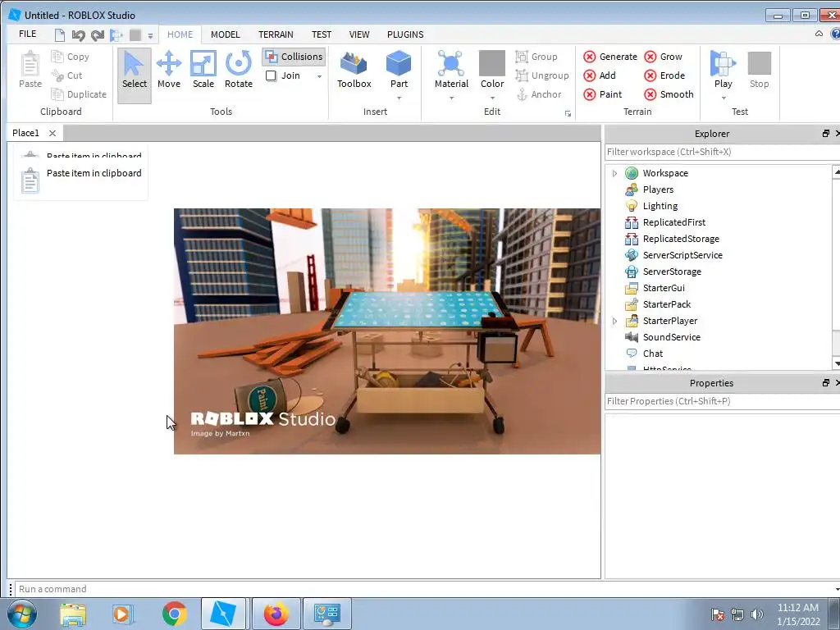Image resolution: width=840 pixels, height=630 pixels.
Task: Enable the Join checkbox
Action: coord(271,75)
